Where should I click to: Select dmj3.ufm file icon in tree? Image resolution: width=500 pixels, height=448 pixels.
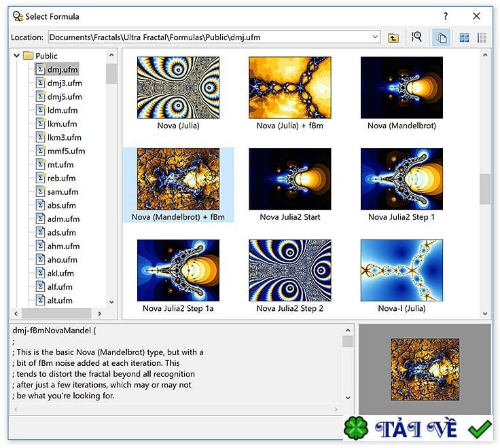[40, 83]
